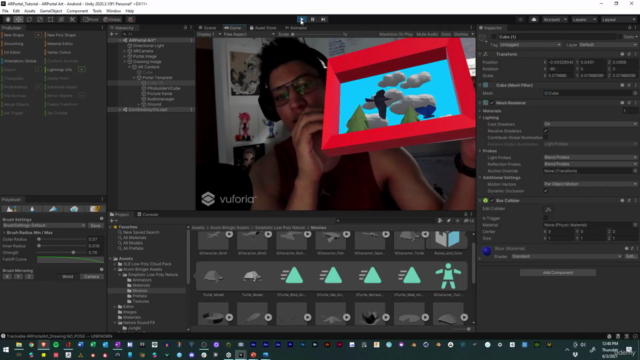Select the Hand tool in the toolbar

point(8,19)
